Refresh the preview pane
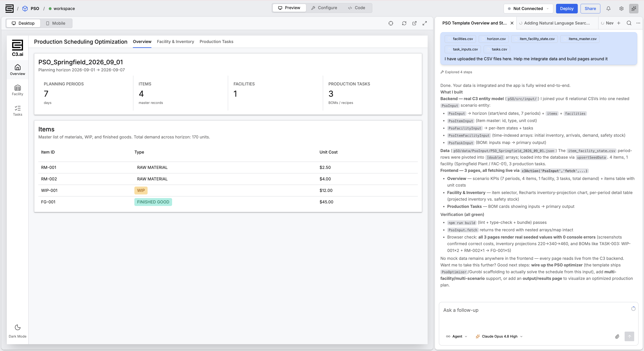The image size is (644, 351). [404, 23]
